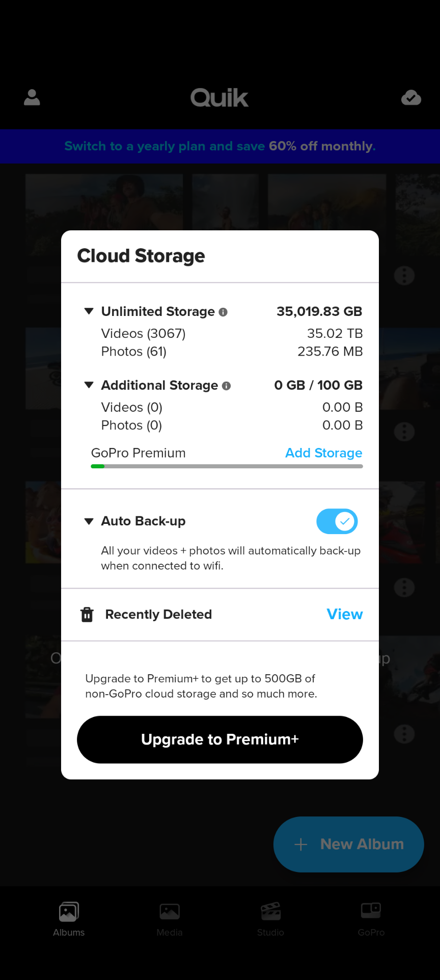Create a New Album
The width and height of the screenshot is (440, 980).
click(349, 844)
